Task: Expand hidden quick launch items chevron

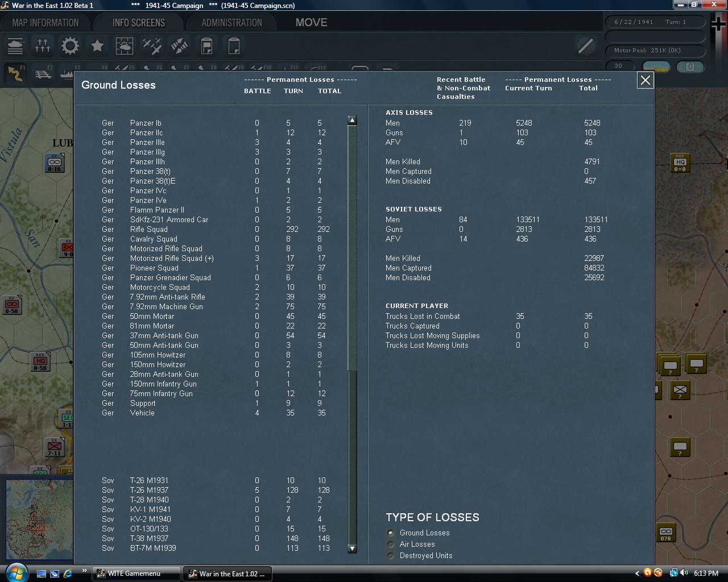Action: (84, 571)
